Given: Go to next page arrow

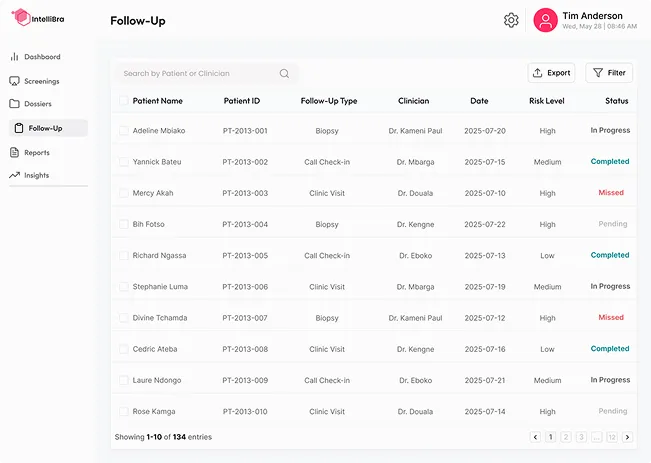Looking at the screenshot, I should (627, 437).
